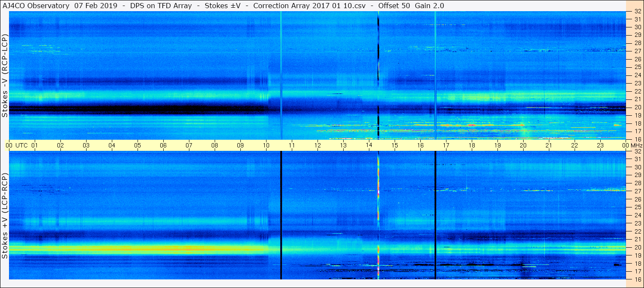The image size is (644, 288).
Task: Click the 29 frequency tick of Stokes +V panel
Action: [x=637, y=175]
